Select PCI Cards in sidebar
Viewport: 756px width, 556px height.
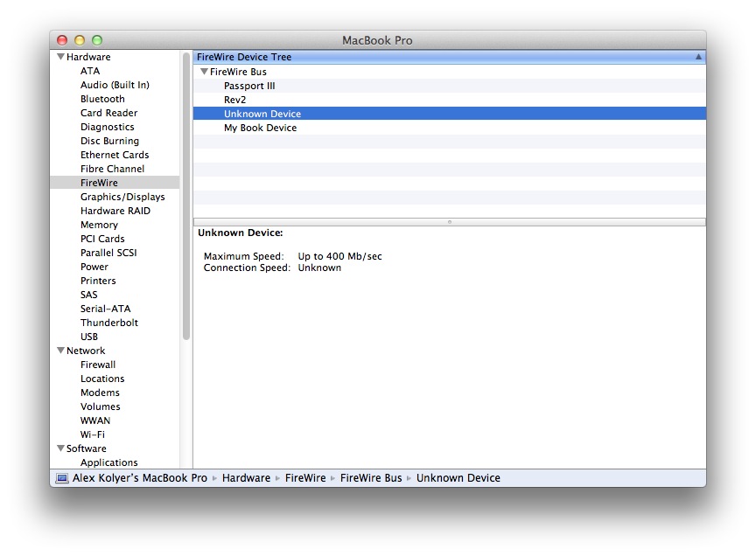click(102, 239)
